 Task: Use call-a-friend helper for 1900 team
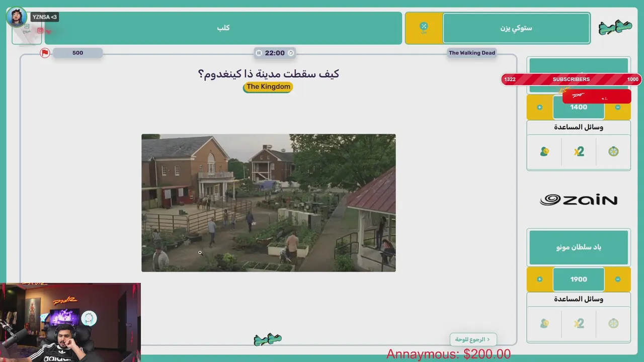(544, 323)
